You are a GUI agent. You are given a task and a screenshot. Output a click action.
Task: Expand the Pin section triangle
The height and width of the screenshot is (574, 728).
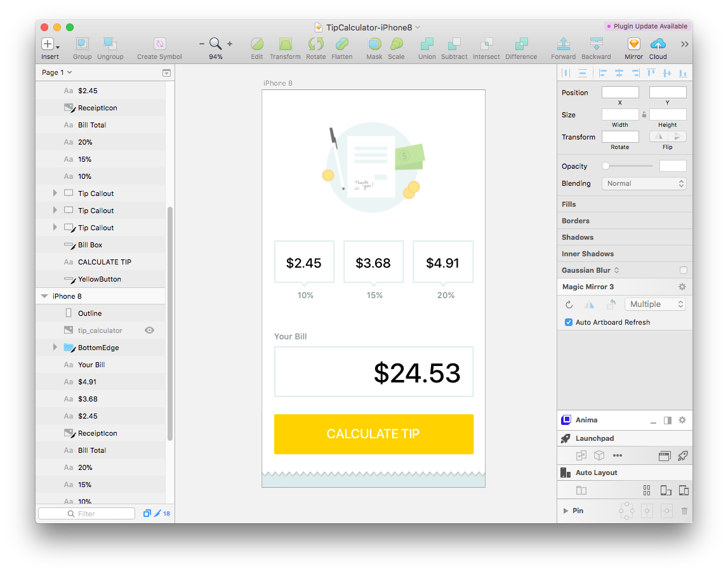(x=566, y=511)
